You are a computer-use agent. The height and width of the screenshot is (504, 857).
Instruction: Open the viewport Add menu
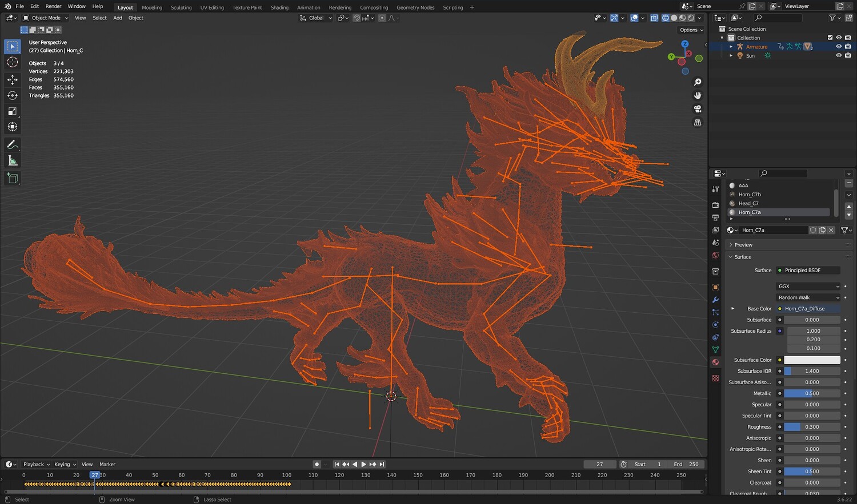(118, 18)
